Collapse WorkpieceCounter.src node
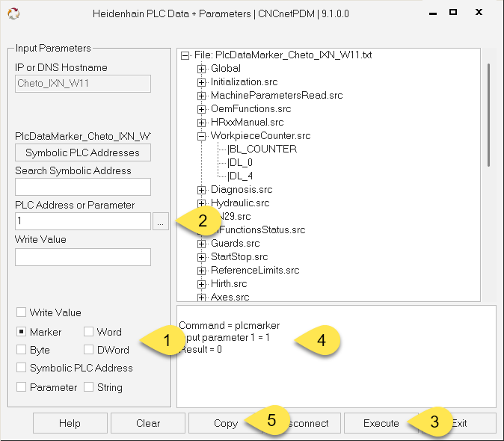The image size is (504, 441). [x=201, y=136]
